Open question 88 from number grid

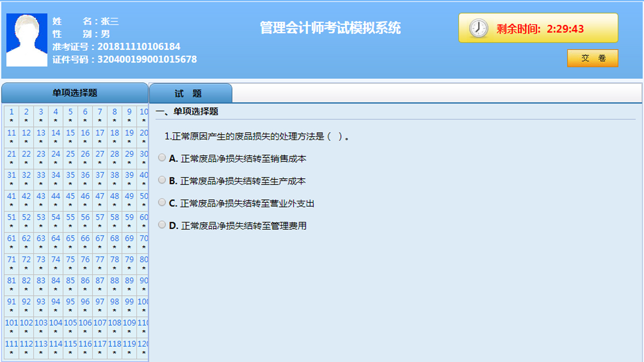(115, 281)
